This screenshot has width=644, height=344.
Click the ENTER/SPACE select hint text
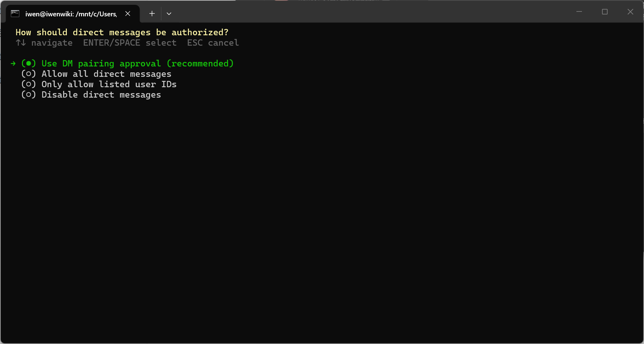point(130,43)
